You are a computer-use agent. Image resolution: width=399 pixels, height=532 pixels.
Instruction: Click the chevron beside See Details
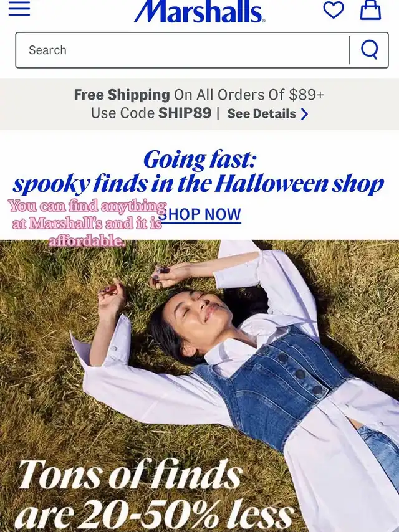click(305, 114)
